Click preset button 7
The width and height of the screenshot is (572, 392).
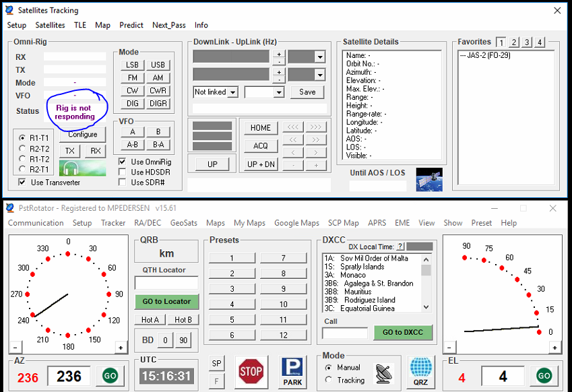coord(284,258)
